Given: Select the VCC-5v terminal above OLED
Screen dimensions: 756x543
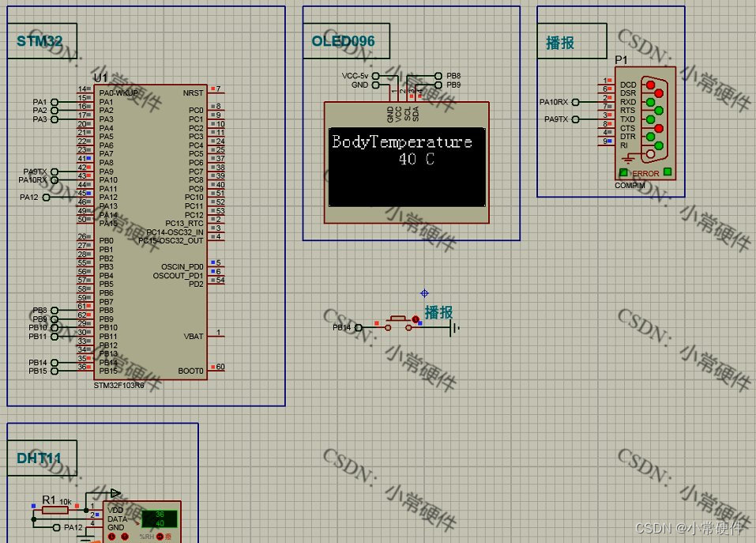Looking at the screenshot, I should coord(360,76).
